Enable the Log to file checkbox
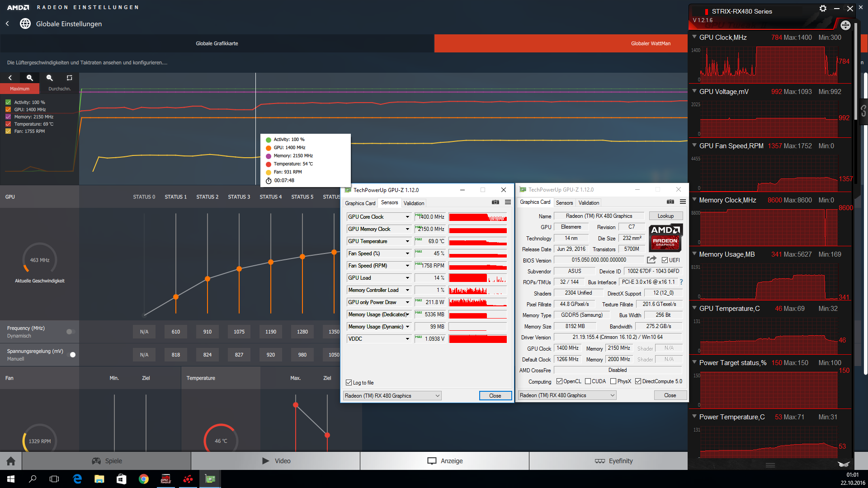This screenshot has width=868, height=488. (349, 383)
